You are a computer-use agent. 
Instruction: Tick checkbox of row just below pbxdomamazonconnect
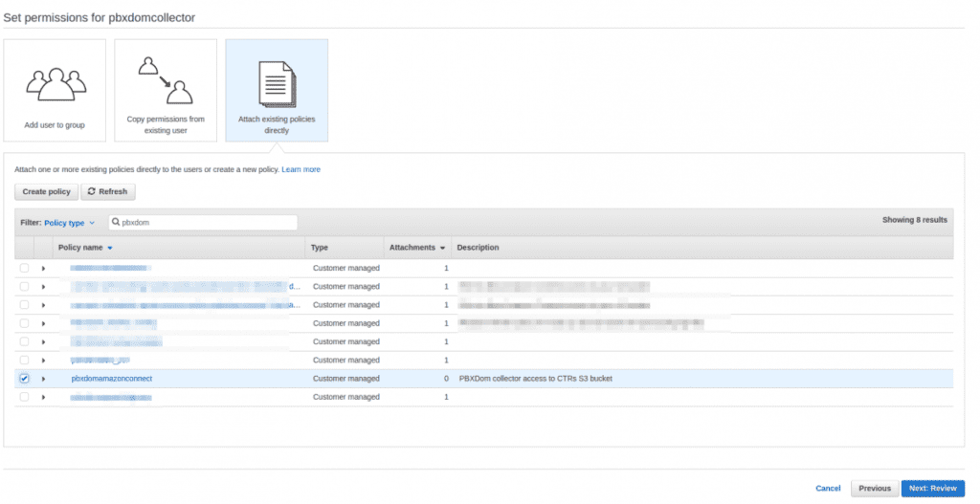(x=24, y=397)
